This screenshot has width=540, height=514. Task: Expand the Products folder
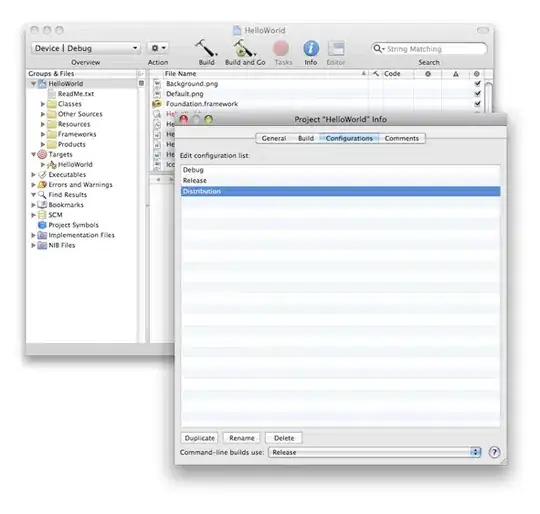[x=42, y=144]
